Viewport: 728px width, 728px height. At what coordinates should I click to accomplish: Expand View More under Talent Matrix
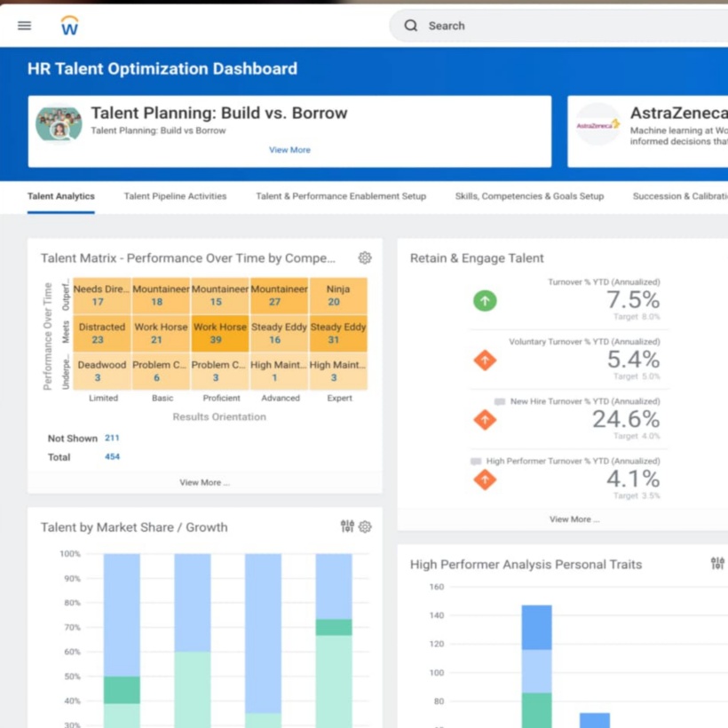pyautogui.click(x=204, y=482)
